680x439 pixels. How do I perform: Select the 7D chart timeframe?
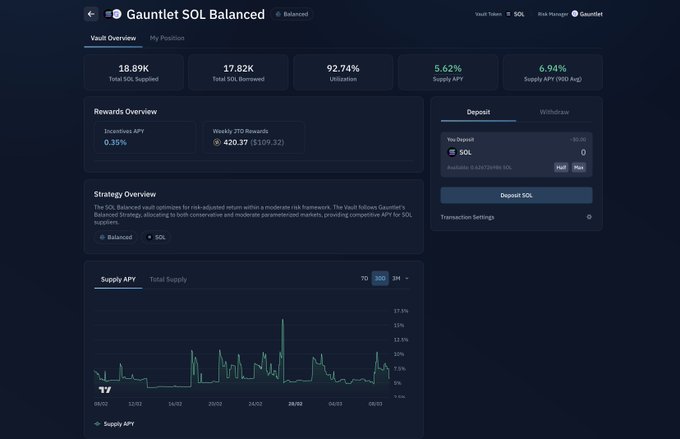point(364,278)
